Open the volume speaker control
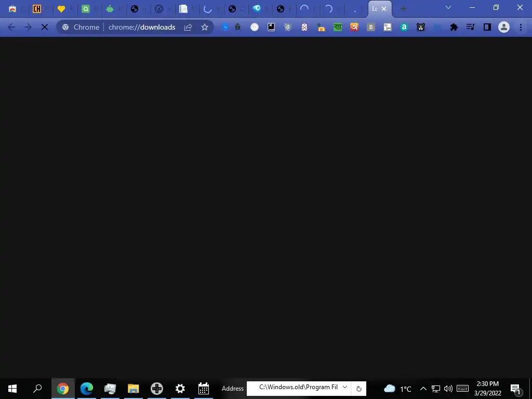The height and width of the screenshot is (399, 532). pos(448,389)
